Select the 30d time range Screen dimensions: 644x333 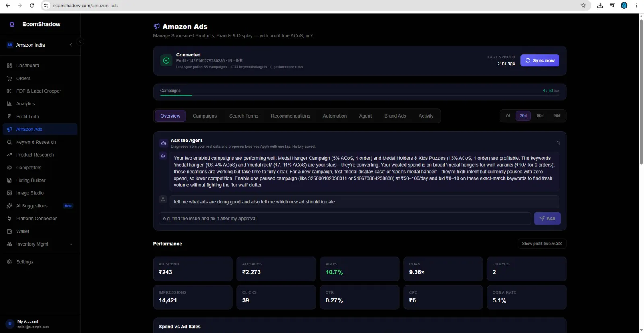[x=523, y=116]
